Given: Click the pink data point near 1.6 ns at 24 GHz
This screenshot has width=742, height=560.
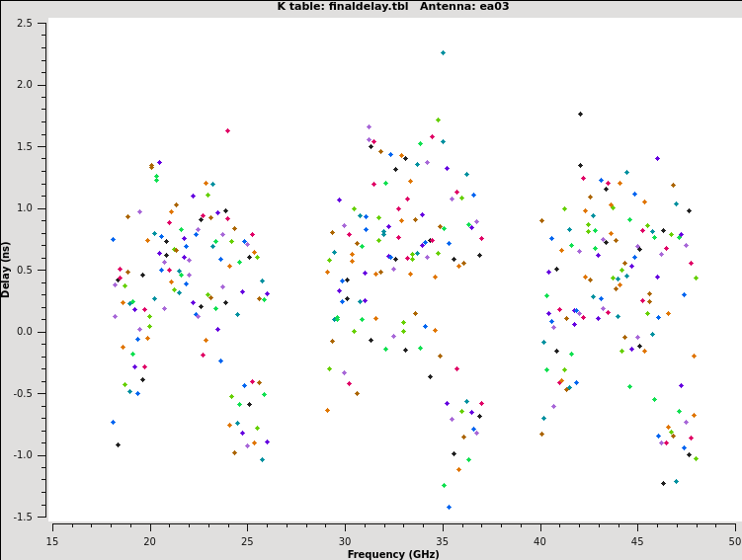Looking at the screenshot, I should point(227,130).
